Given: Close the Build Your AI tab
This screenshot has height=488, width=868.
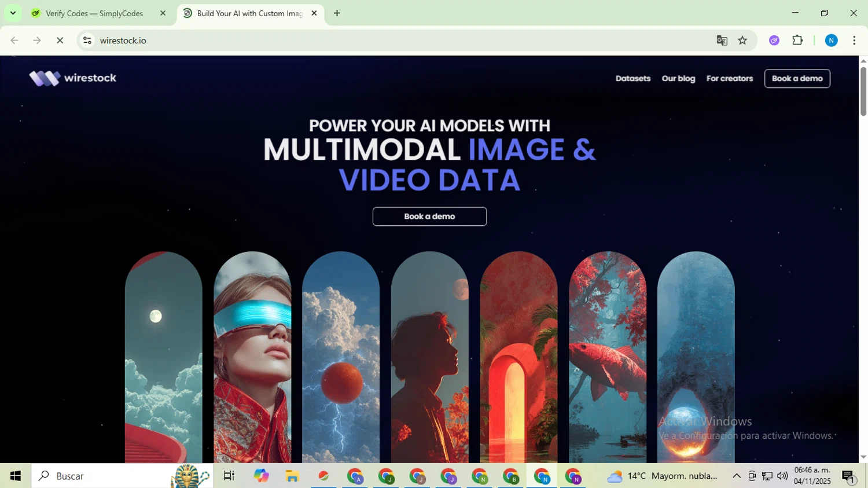Looking at the screenshot, I should click(314, 13).
